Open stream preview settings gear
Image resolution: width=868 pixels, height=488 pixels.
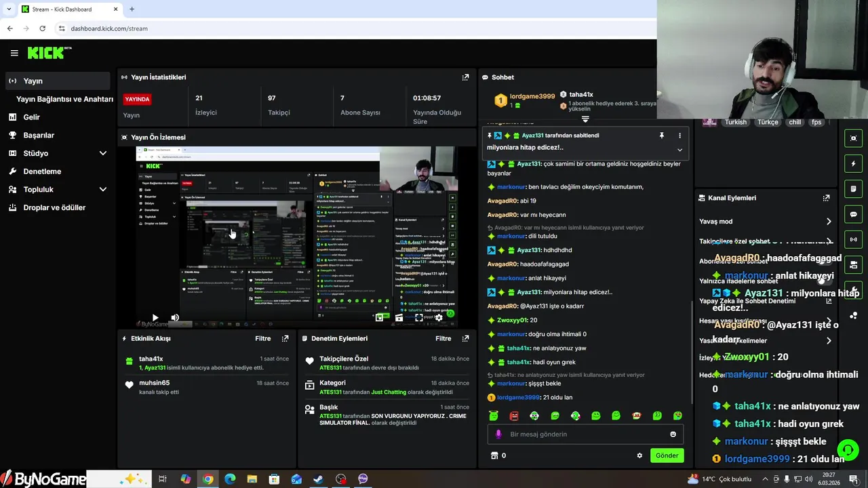(439, 317)
